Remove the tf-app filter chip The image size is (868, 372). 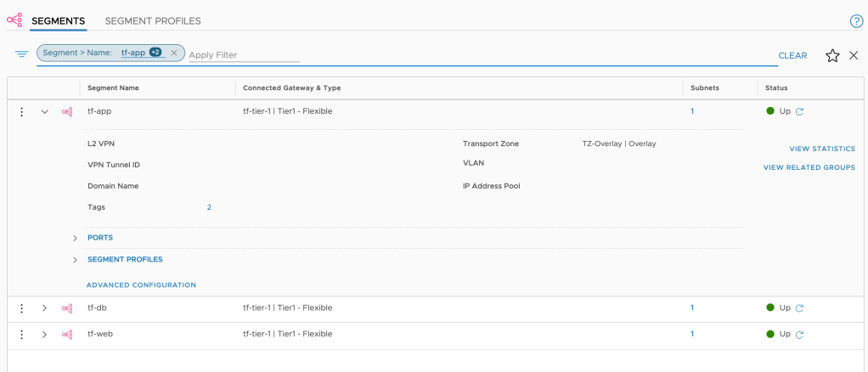pyautogui.click(x=174, y=53)
